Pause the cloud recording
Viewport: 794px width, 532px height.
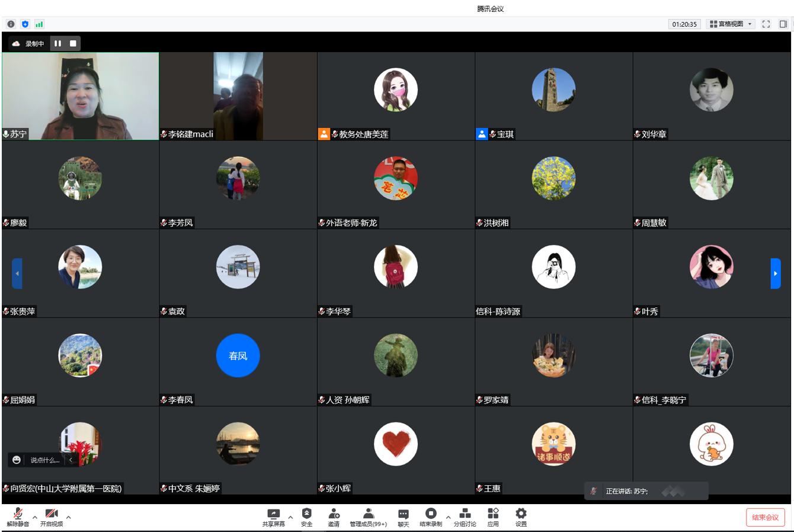pyautogui.click(x=58, y=43)
